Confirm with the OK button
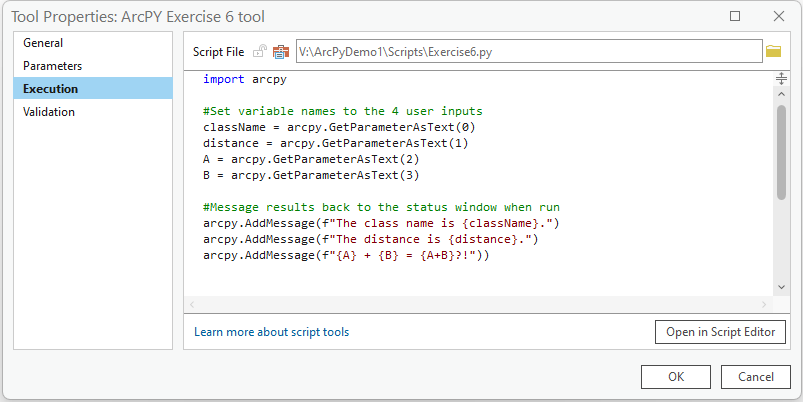Viewport: 803px width, 402px height. tap(676, 377)
